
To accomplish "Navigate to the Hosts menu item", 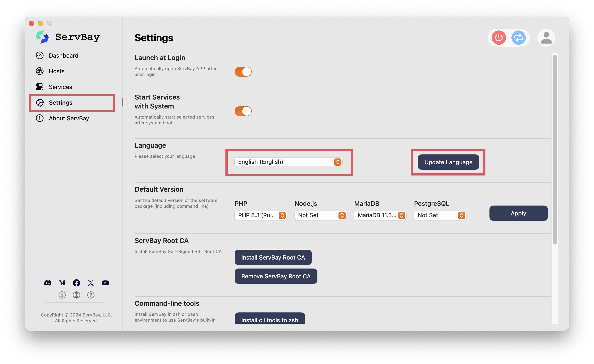I will (57, 70).
